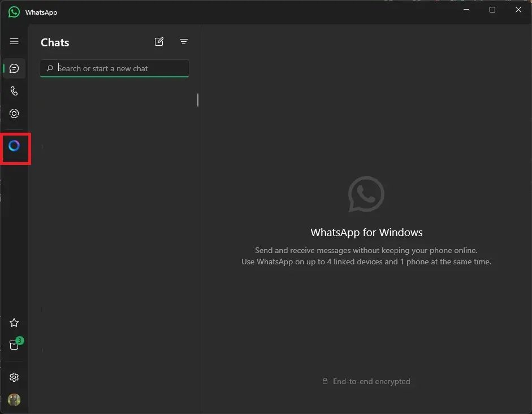Click the 'WhatsApp for Windows' heading
The image size is (532, 414).
pyautogui.click(x=366, y=233)
